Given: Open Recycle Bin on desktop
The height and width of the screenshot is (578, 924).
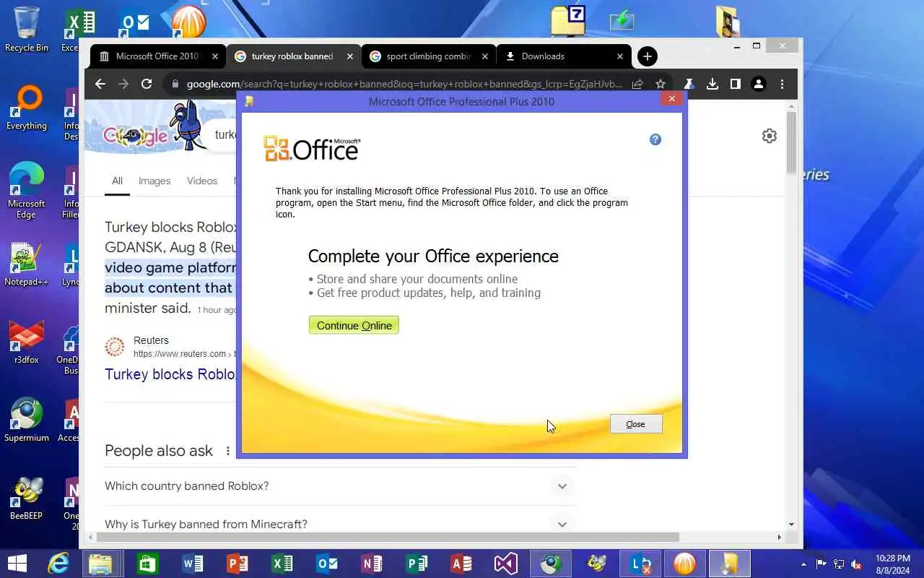Looking at the screenshot, I should point(27,29).
